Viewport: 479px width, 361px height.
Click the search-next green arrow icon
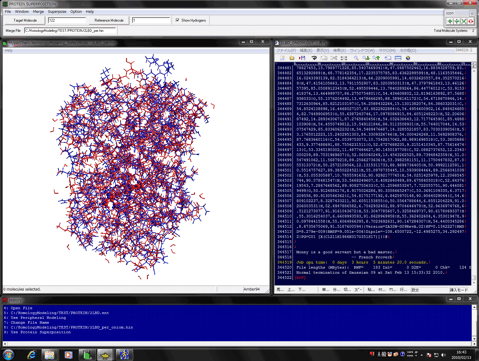pos(366,58)
